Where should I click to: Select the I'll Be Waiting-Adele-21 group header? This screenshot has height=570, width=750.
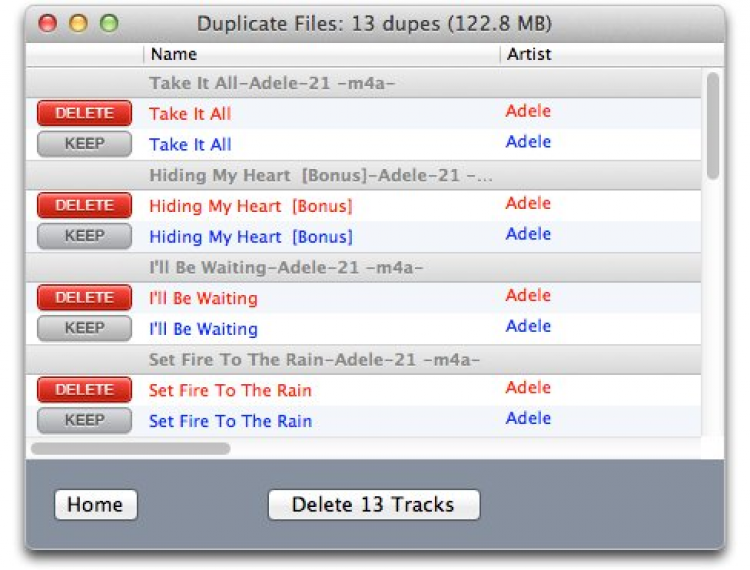[x=286, y=267]
